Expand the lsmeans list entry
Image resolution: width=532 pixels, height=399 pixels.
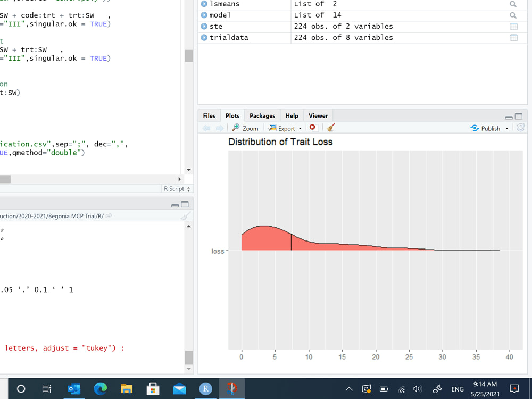(x=203, y=4)
